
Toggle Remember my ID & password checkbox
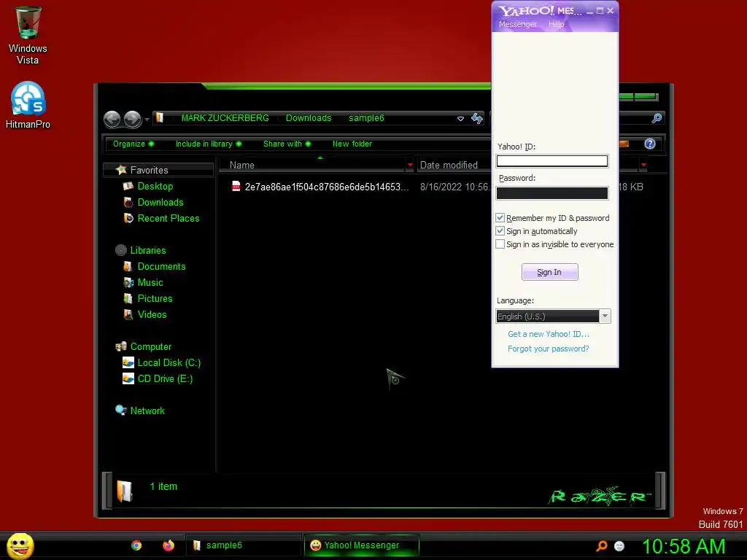500,217
